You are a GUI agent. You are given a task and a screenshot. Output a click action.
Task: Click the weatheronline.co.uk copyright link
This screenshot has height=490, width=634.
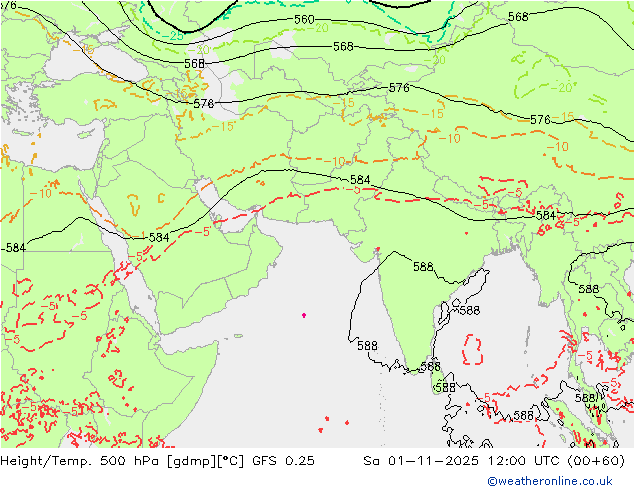550,481
